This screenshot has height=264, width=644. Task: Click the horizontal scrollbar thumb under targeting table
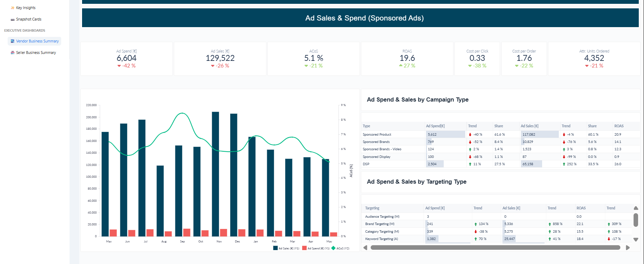[x=496, y=248]
